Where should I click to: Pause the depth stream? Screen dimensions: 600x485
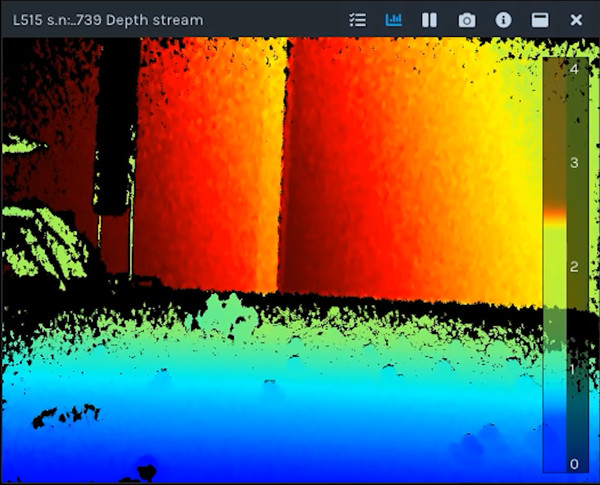click(x=429, y=20)
